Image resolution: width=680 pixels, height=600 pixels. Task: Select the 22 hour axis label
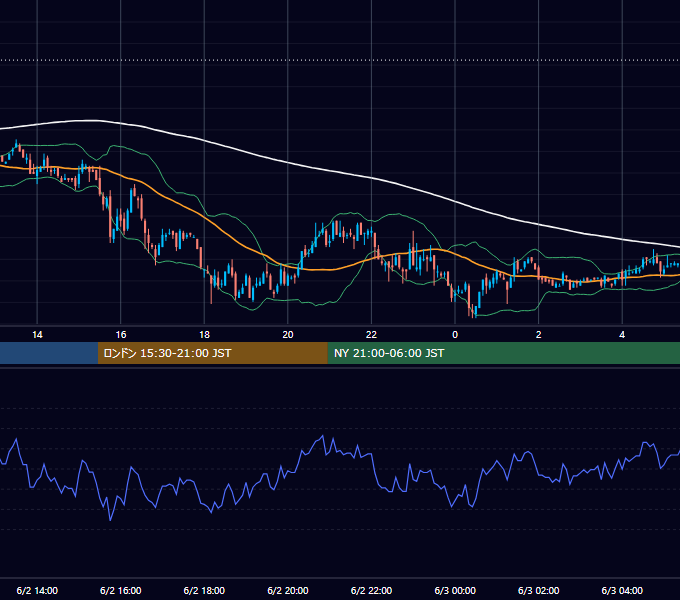[x=371, y=335]
